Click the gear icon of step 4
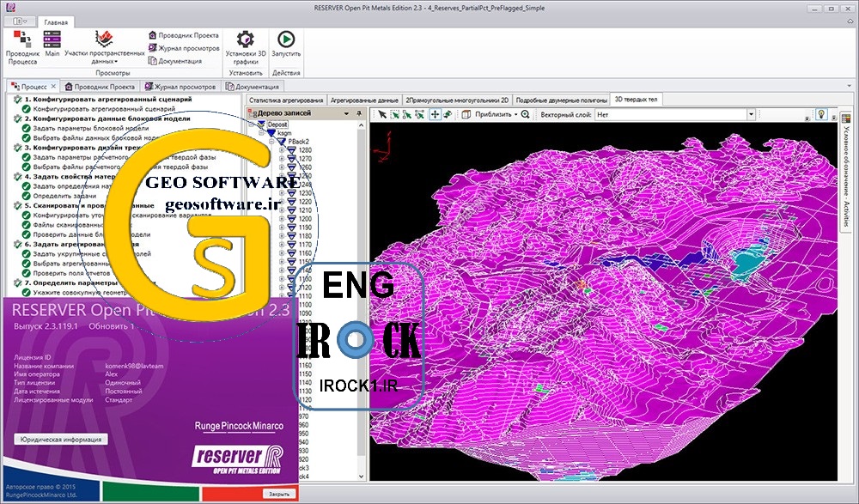859x504 pixels. (x=17, y=177)
